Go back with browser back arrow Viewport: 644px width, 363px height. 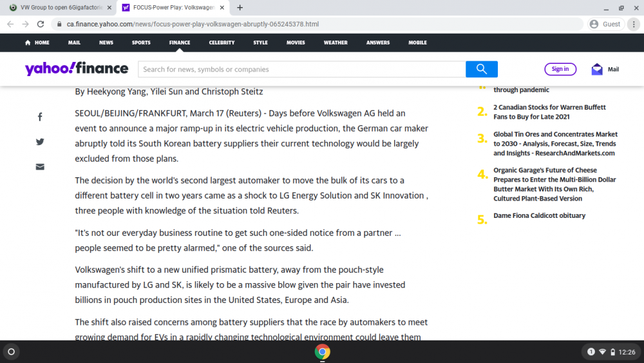click(x=10, y=25)
